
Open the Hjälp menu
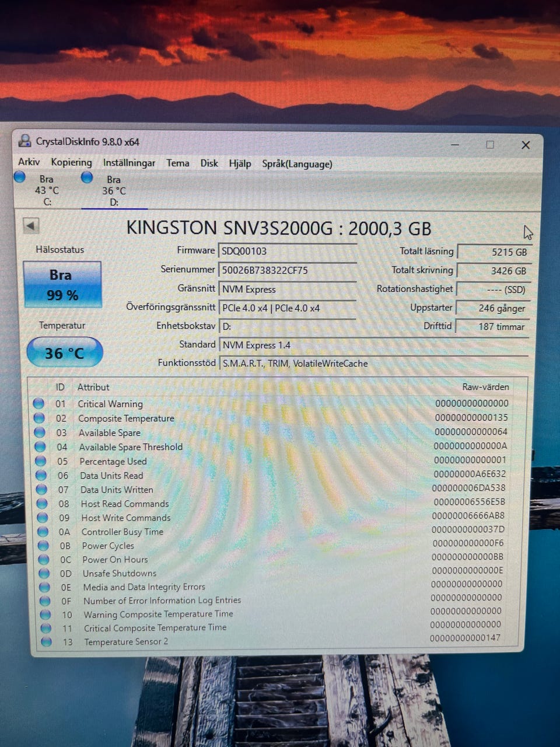(240, 163)
